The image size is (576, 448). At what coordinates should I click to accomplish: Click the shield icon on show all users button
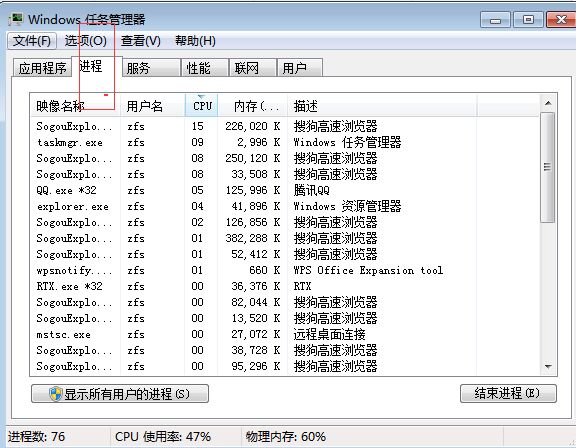pos(56,394)
